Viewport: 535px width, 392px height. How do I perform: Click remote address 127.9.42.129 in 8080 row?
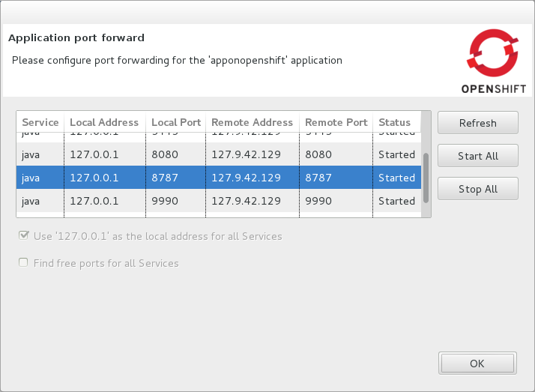[x=246, y=154]
